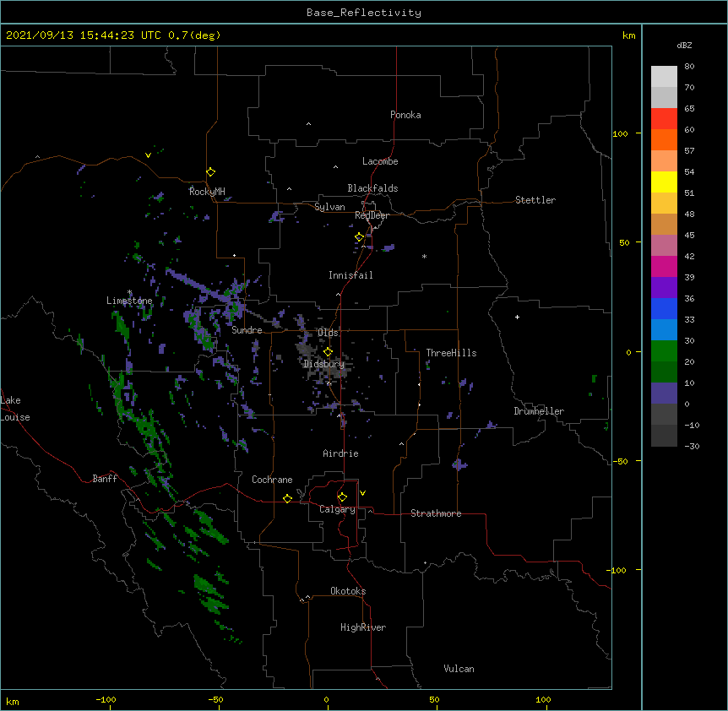
Task: Click the large green echo band north of Banff
Action: 148,429
